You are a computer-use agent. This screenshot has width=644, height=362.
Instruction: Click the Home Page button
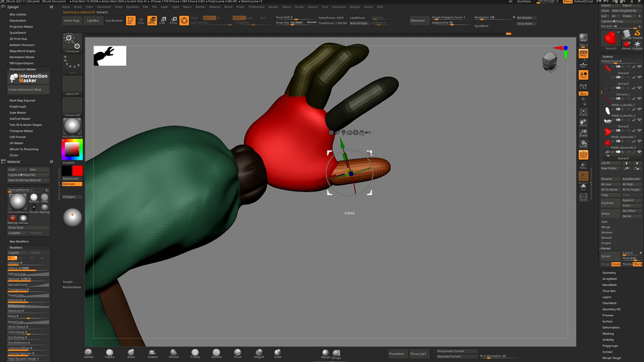point(72,21)
